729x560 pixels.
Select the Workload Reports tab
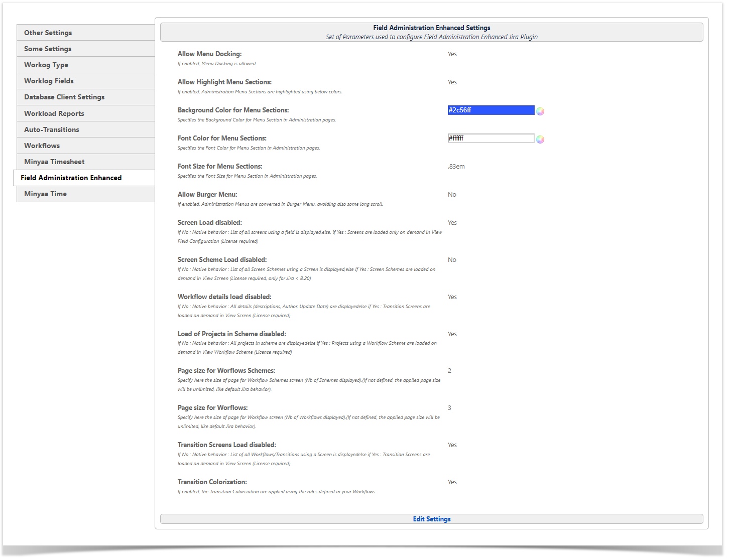[54, 113]
